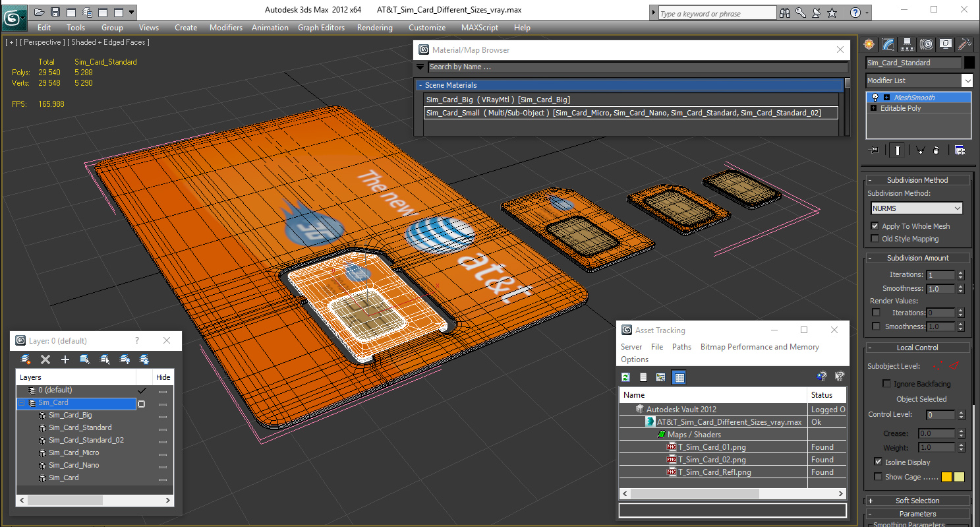
Task: Open the Hierarchy command panel tab
Action: point(908,44)
